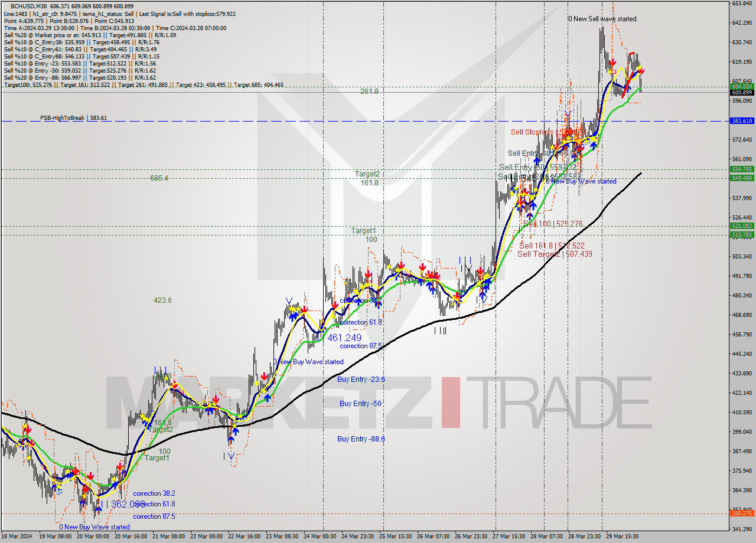Click the '18 Mar 2024' date on time axis

[17, 537]
